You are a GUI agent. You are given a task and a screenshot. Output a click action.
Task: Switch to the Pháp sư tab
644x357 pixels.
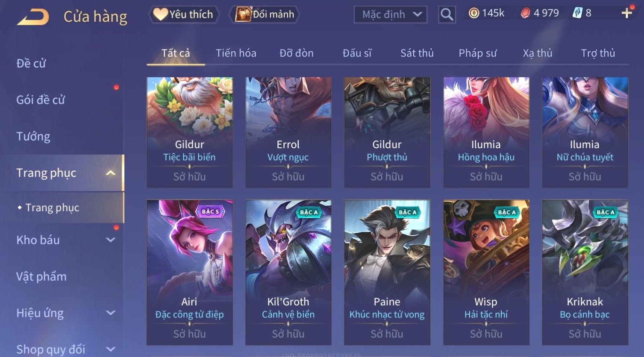click(477, 53)
